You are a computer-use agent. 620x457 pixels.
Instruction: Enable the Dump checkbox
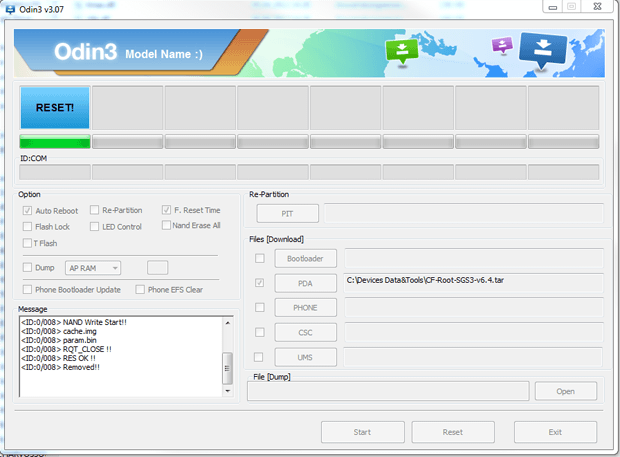[x=27, y=267]
